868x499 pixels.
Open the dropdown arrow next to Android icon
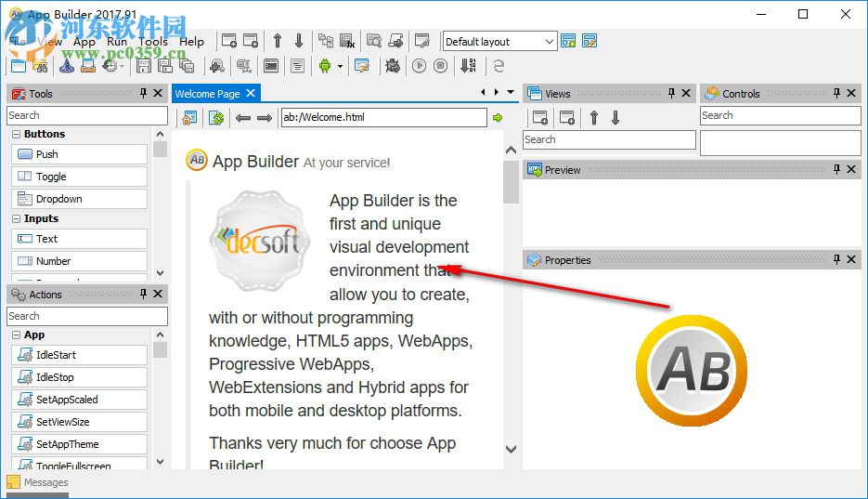[x=340, y=67]
